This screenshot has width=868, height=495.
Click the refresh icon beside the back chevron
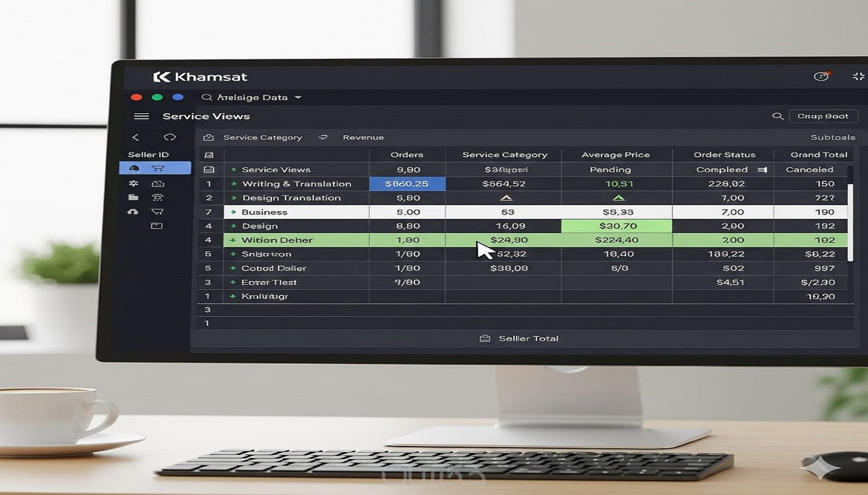click(x=170, y=137)
